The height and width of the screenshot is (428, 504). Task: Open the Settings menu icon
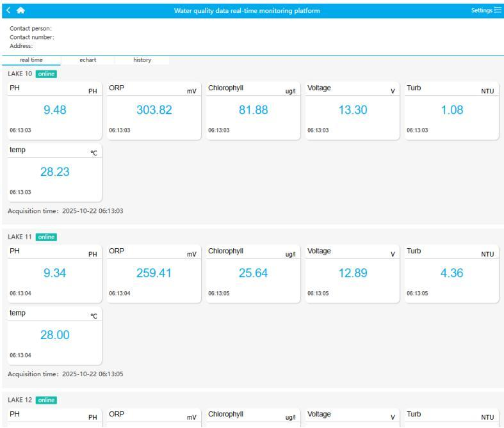[x=498, y=10]
